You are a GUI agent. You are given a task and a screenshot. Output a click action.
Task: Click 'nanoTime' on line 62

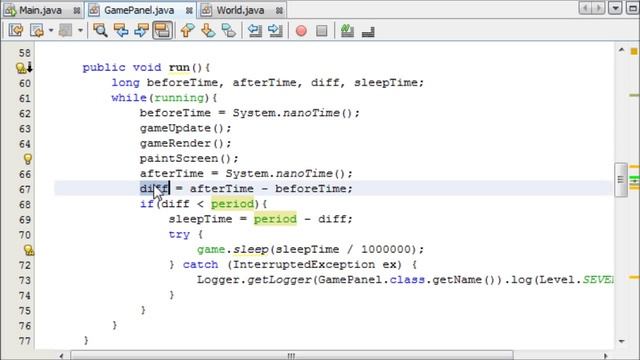tap(311, 113)
